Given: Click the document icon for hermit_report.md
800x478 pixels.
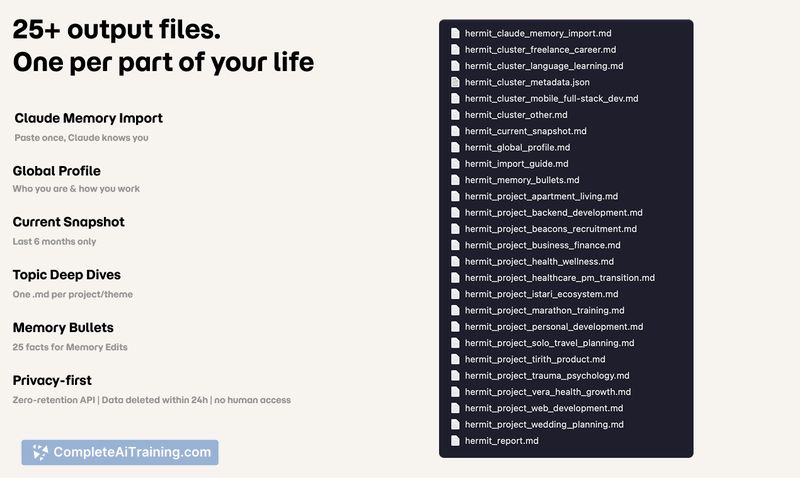Looking at the screenshot, I should (456, 440).
